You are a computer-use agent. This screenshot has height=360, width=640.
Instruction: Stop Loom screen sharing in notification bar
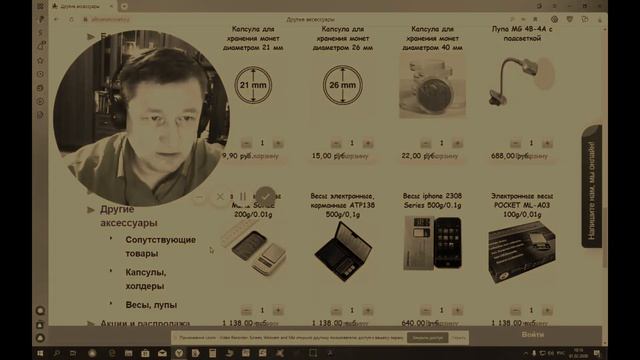(x=427, y=338)
